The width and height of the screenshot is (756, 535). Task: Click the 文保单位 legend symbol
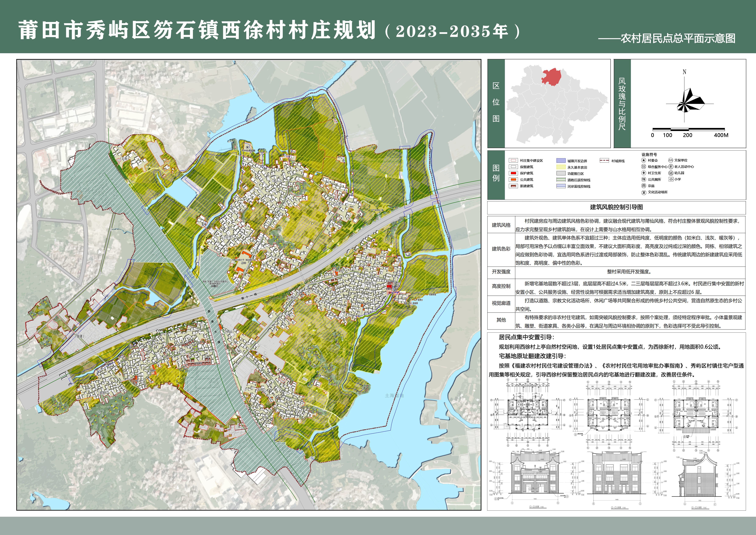[670, 160]
